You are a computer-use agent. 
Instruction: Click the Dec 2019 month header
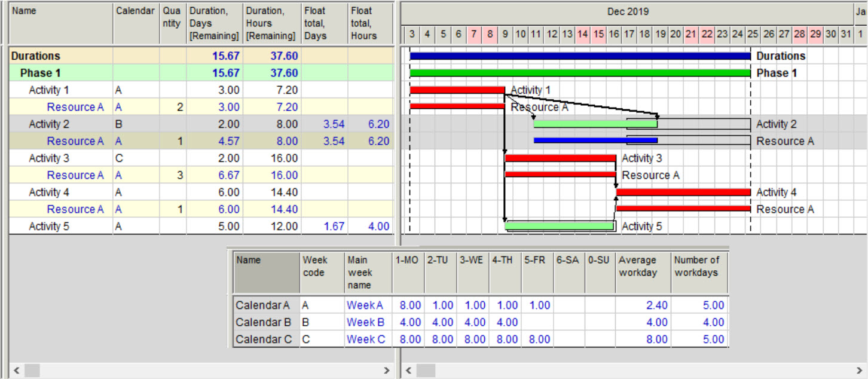(628, 12)
